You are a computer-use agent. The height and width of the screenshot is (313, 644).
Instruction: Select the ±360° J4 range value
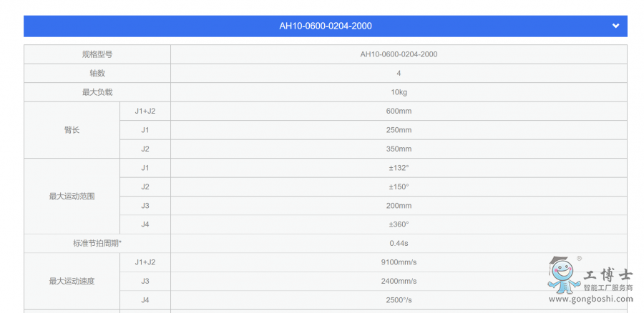coord(399,224)
